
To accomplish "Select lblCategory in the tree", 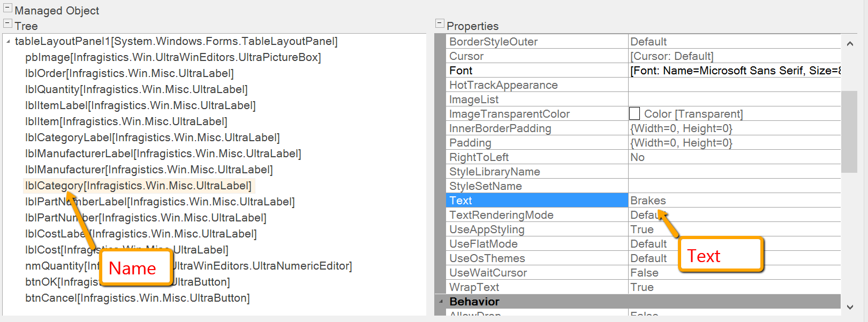I will coord(138,186).
